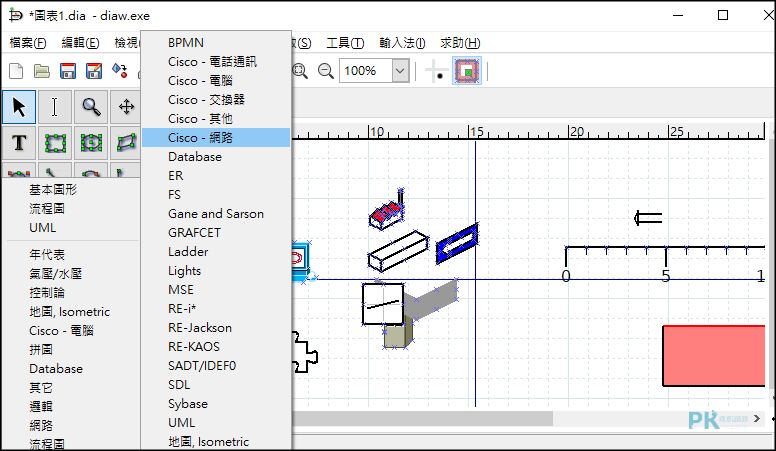Select the Text T tool

(19, 143)
